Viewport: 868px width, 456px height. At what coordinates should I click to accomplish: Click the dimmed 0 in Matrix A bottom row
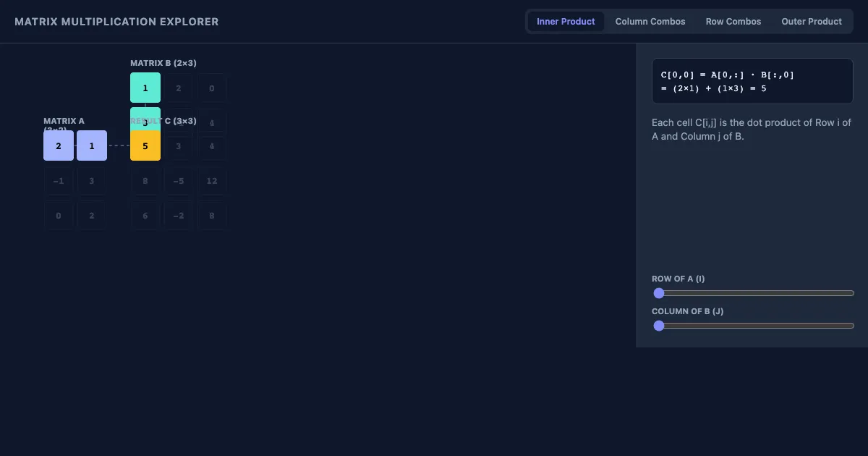59,216
